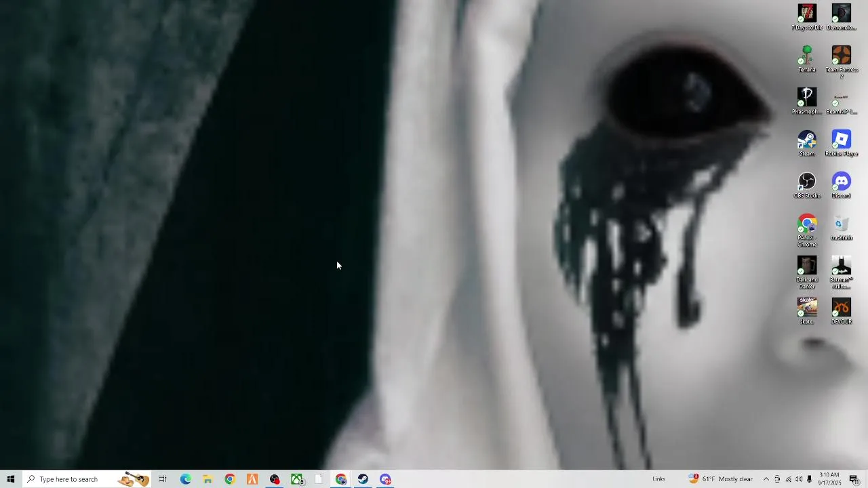868x488 pixels.
Task: Select the DEVOUR desktop icon
Action: (x=842, y=311)
